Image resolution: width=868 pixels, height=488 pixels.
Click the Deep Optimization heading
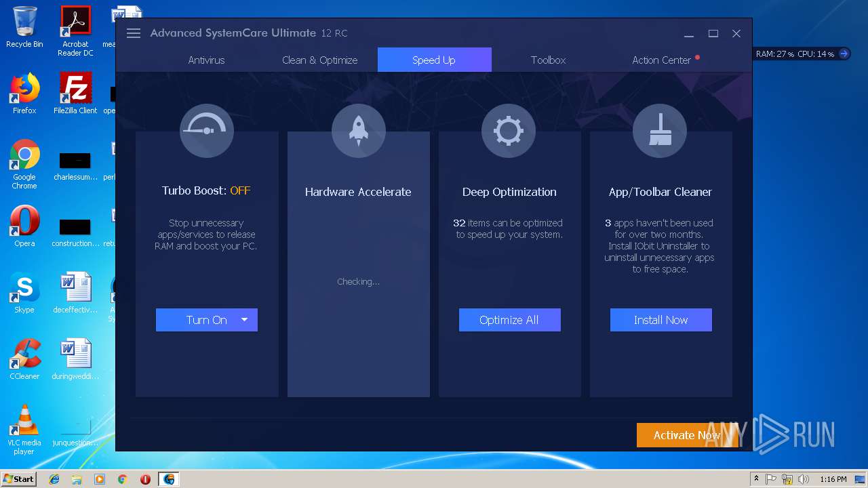509,192
